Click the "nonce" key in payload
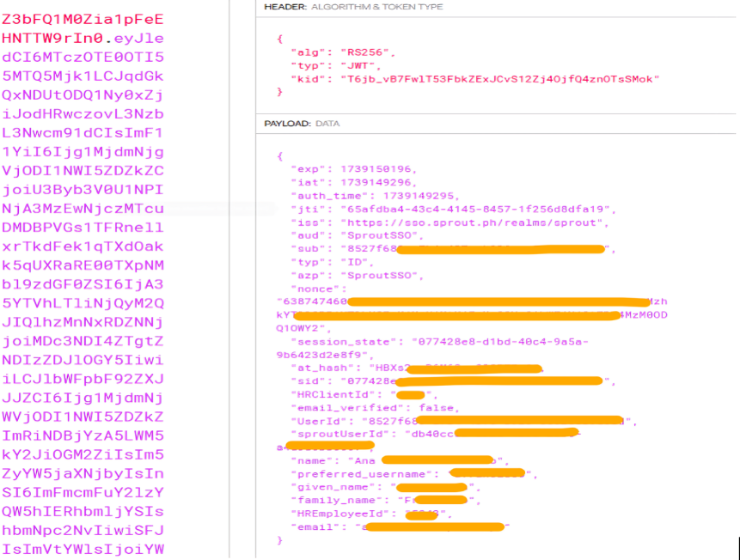The height and width of the screenshot is (560, 740). click(314, 289)
